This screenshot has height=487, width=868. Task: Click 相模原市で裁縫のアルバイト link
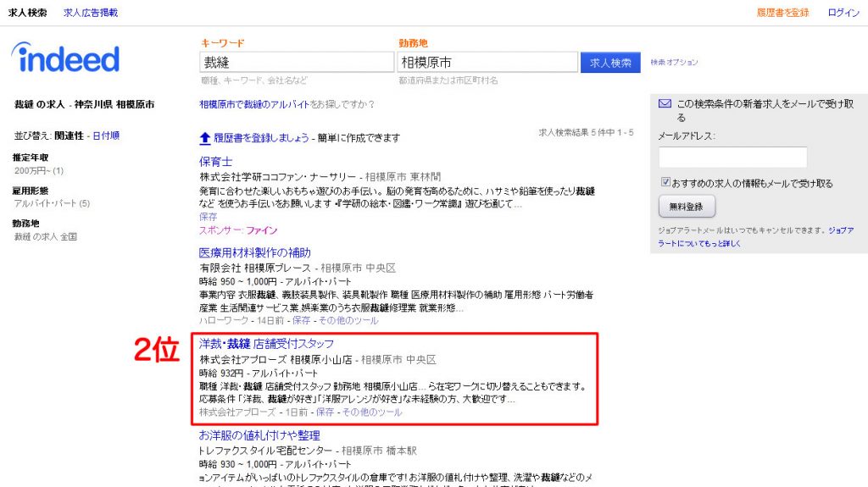coord(254,104)
